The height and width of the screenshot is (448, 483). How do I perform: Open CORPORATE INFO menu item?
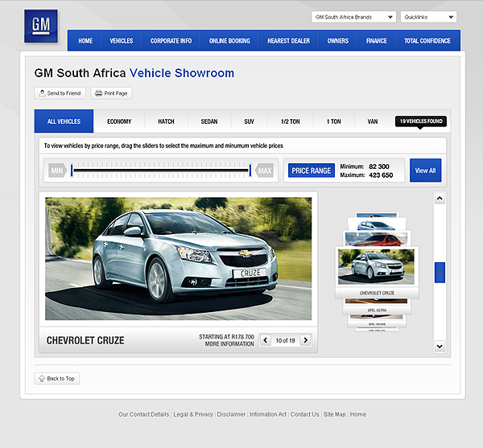tap(171, 40)
